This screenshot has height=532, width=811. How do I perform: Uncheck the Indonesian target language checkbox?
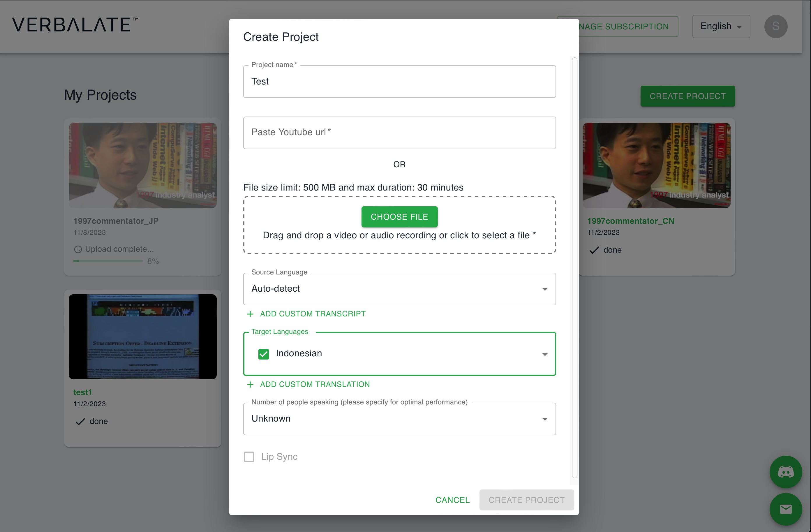click(263, 354)
